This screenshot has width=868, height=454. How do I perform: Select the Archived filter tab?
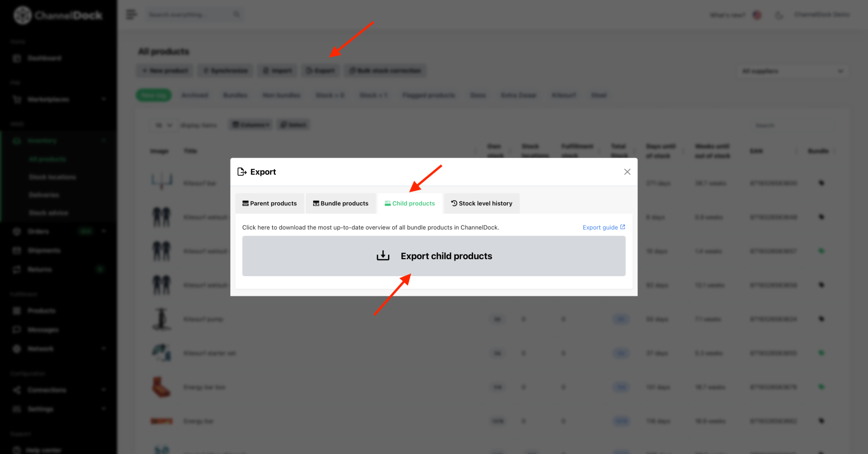[195, 95]
